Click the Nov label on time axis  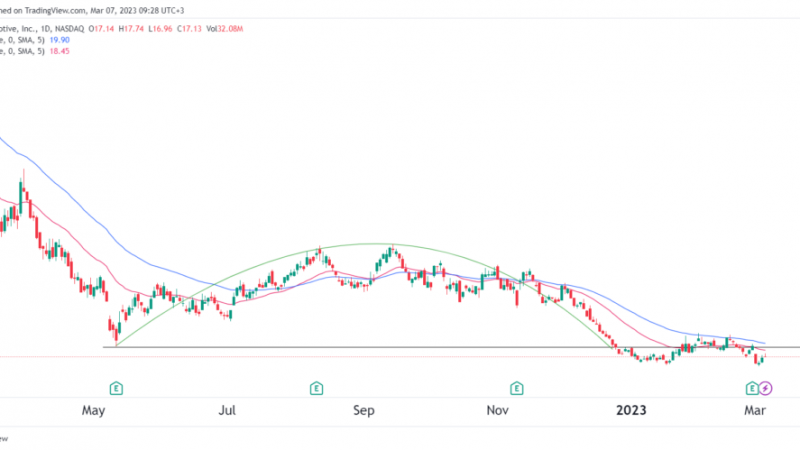(x=497, y=410)
